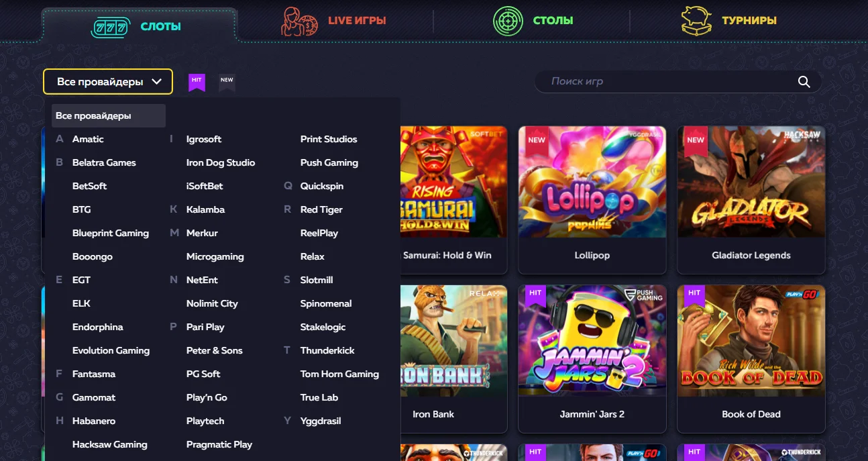Choose Amatic provider
The image size is (868, 461).
pos(88,139)
